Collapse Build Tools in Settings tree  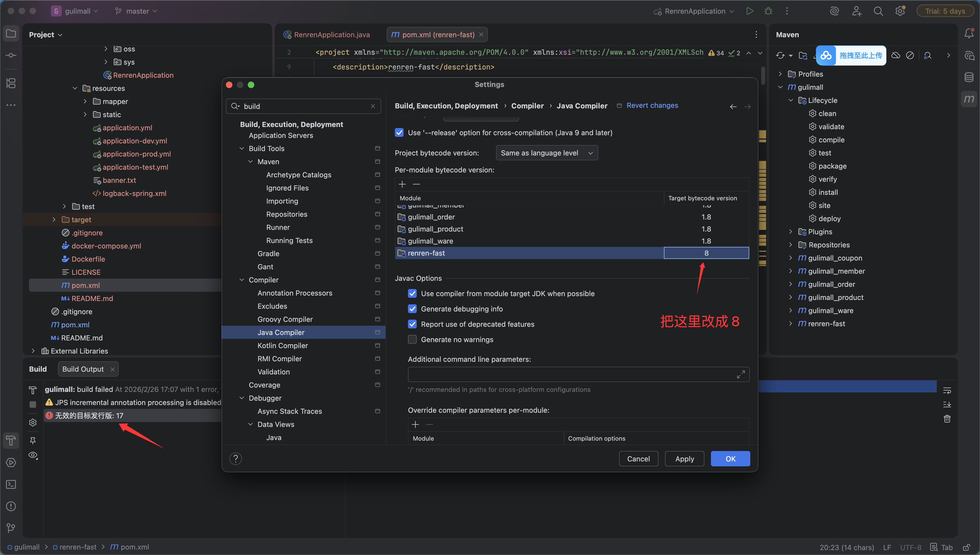click(x=242, y=149)
